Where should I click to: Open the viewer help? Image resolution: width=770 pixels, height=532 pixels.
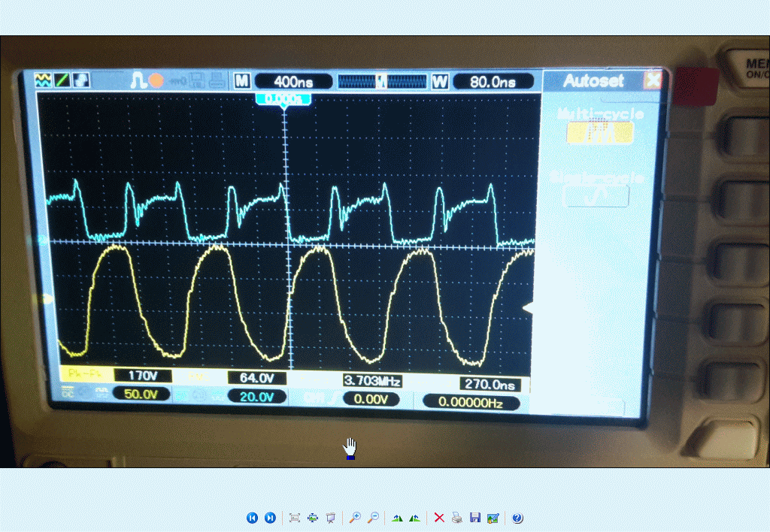pyautogui.click(x=517, y=518)
